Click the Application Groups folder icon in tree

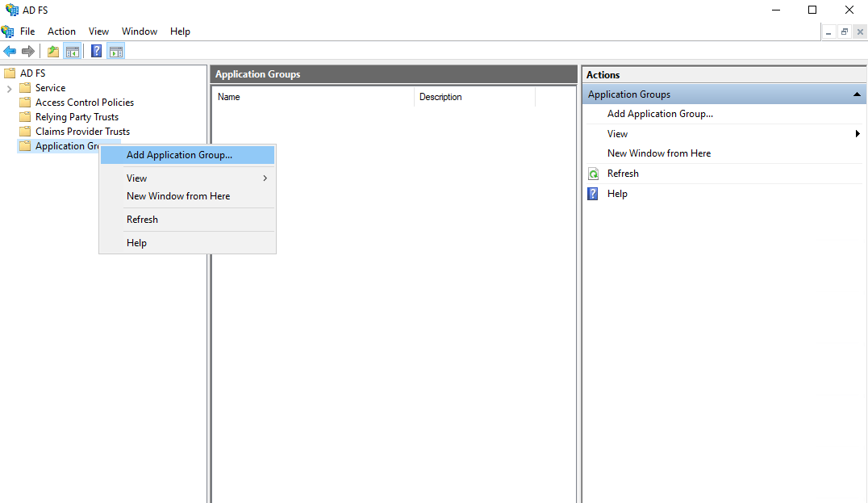point(25,145)
